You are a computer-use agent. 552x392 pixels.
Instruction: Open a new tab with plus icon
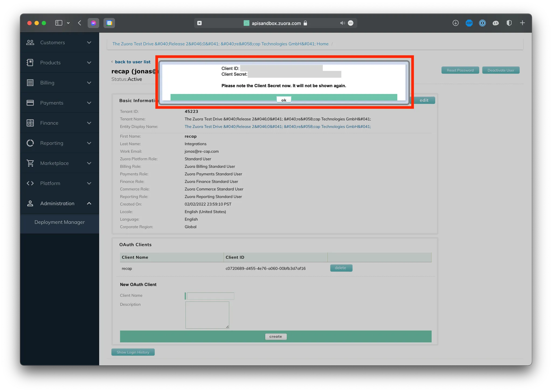pos(522,23)
